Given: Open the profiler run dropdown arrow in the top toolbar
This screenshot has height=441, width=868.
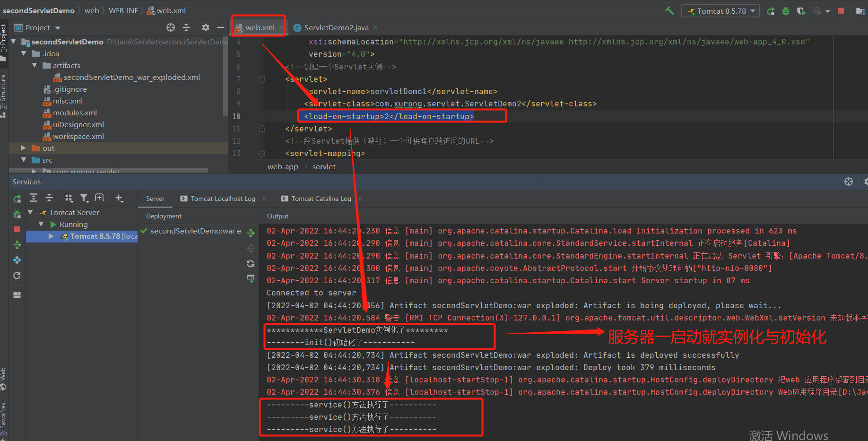Looking at the screenshot, I should pos(828,11).
